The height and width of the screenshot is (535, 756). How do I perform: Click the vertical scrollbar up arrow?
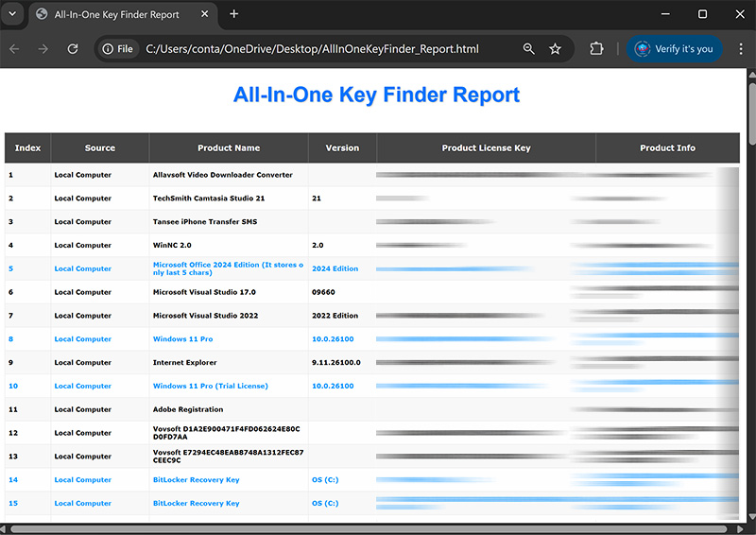752,74
